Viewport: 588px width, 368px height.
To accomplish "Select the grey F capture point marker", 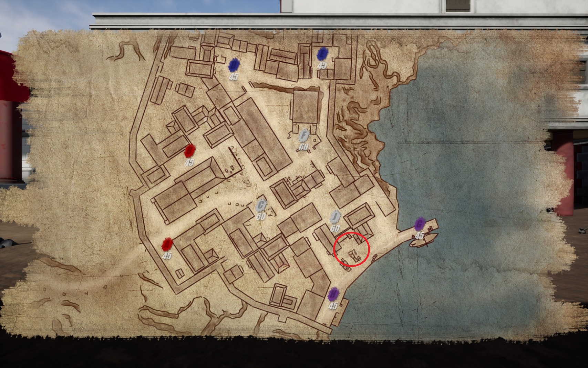I will tap(304, 136).
